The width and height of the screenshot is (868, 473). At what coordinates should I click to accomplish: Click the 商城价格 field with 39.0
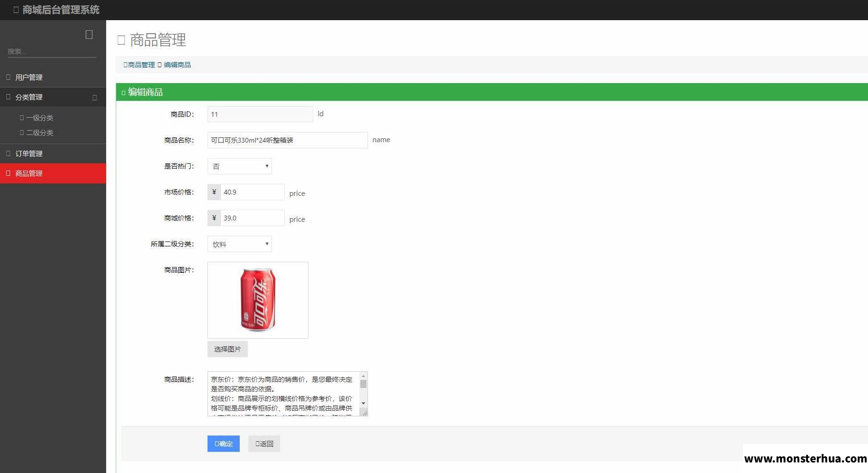[x=252, y=218]
